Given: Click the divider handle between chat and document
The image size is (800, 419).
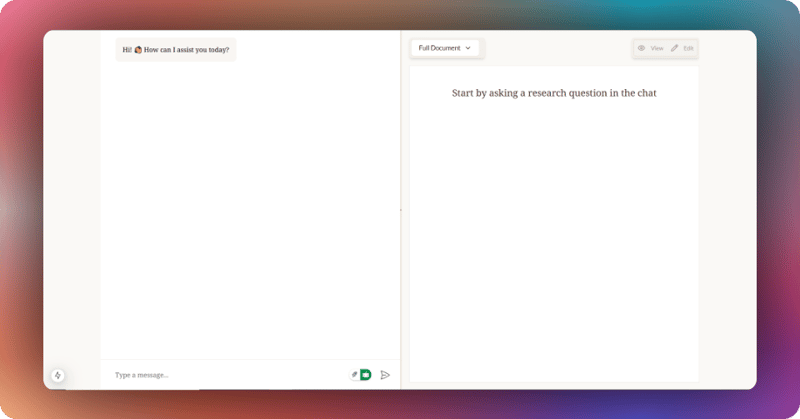Looking at the screenshot, I should click(x=401, y=210).
